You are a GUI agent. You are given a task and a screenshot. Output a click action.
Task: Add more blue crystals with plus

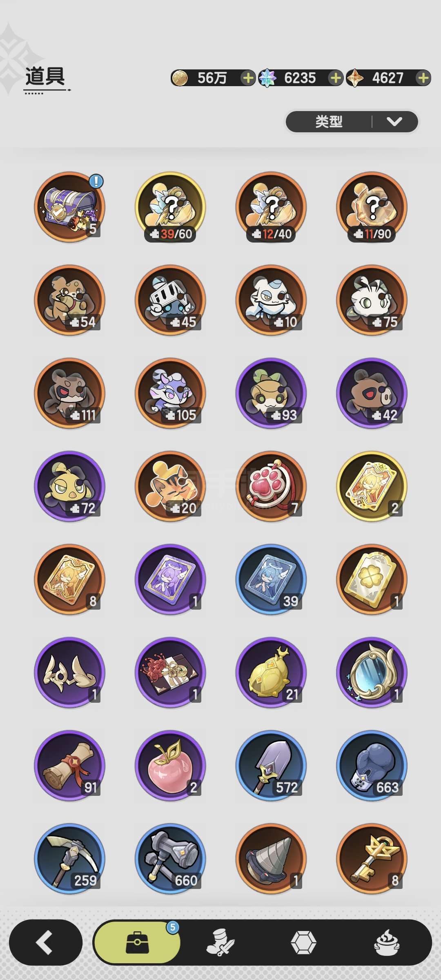[x=335, y=78]
